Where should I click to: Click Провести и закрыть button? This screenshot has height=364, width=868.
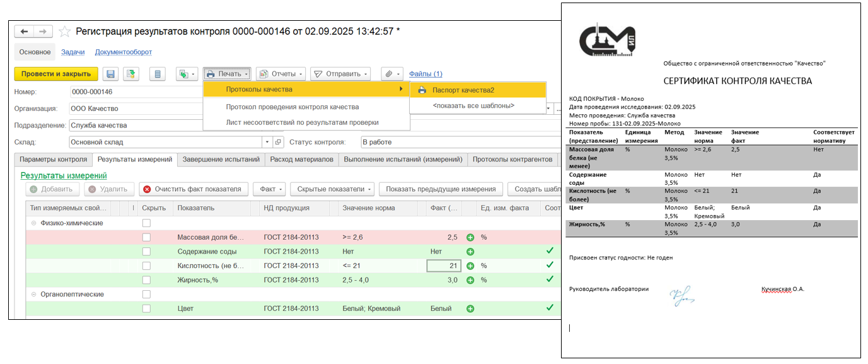(x=56, y=74)
